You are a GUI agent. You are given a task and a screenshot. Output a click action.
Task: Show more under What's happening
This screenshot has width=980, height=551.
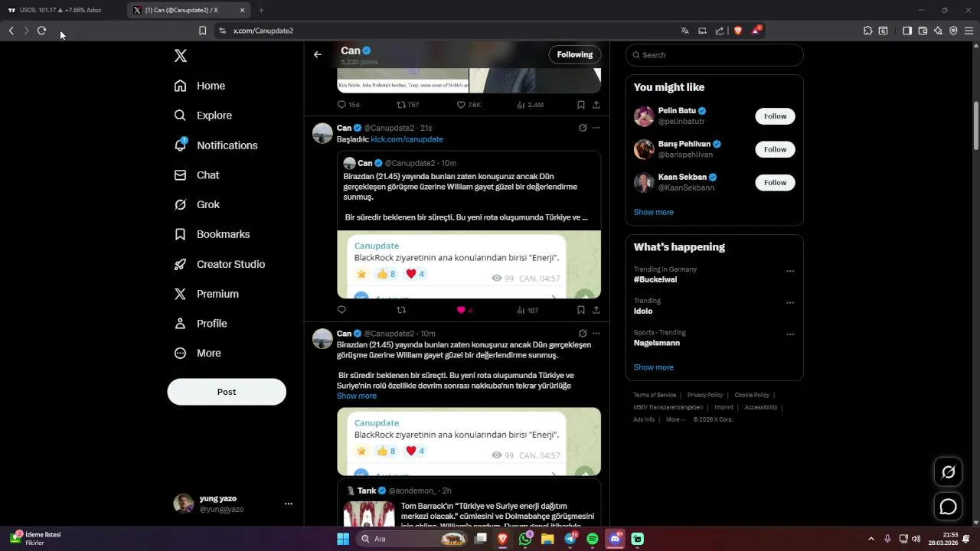[x=654, y=367]
